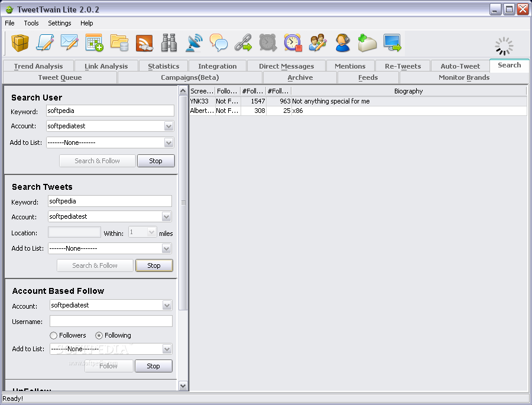Switch to the Mentions tab
532x405 pixels.
click(350, 66)
